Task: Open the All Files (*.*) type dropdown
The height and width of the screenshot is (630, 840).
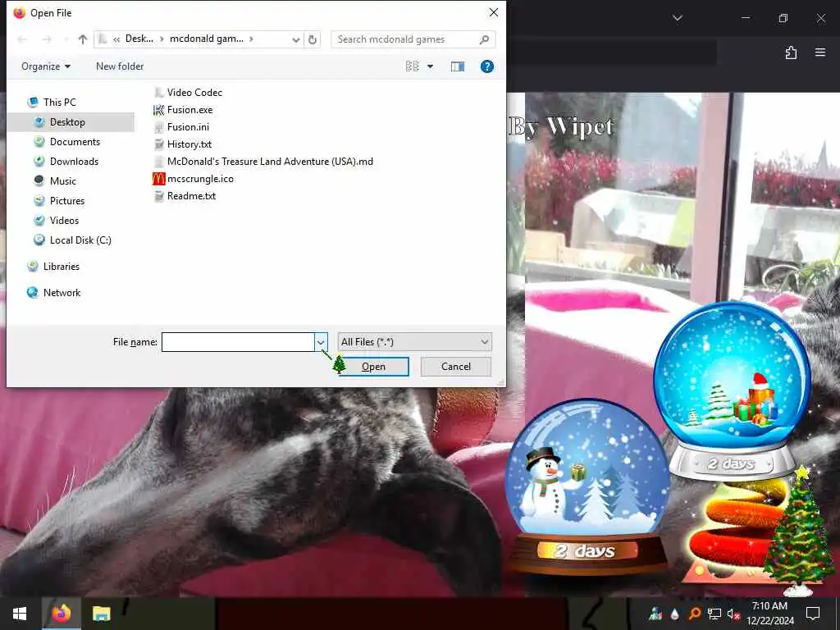Action: pos(414,342)
